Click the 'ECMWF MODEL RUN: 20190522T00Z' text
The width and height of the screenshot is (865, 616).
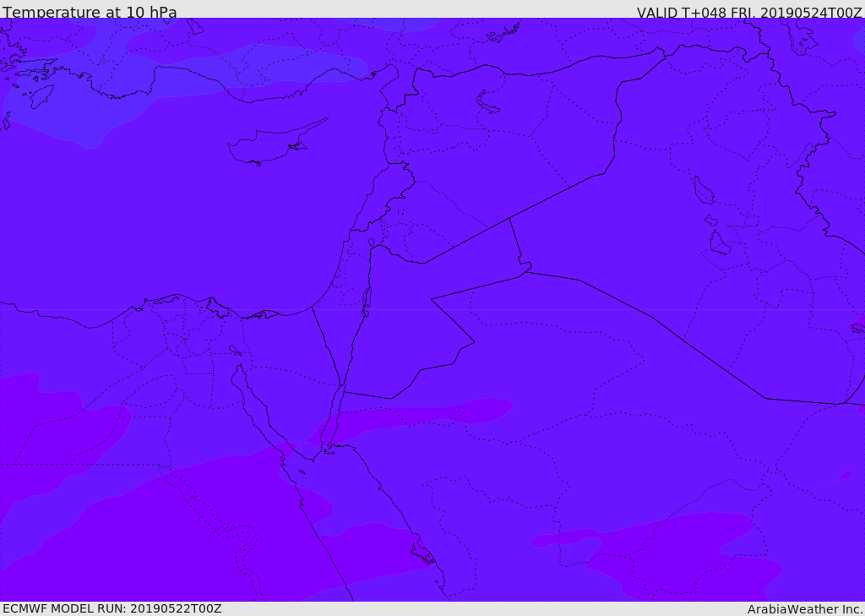pyautogui.click(x=112, y=608)
